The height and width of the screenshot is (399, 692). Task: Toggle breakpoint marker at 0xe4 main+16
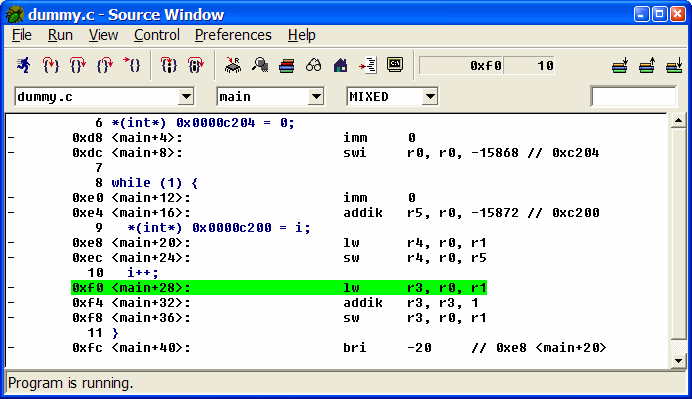(11, 213)
